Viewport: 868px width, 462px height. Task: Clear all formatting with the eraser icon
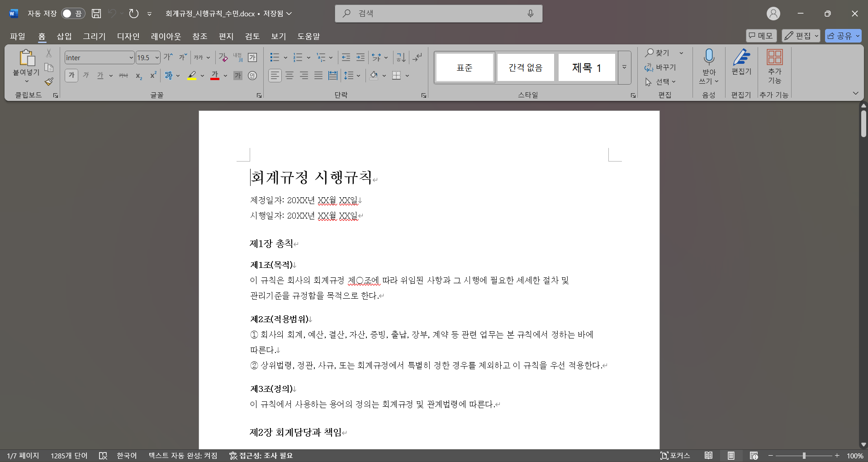click(223, 57)
